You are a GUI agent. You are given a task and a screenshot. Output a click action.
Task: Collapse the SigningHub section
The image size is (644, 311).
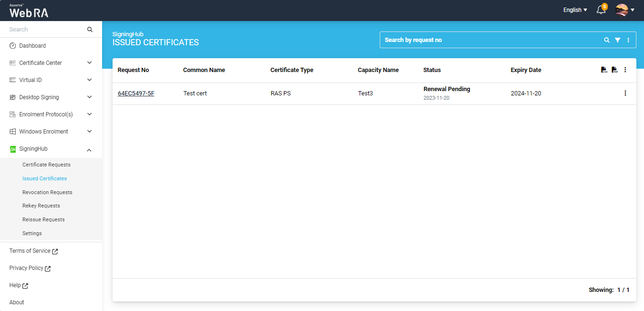coord(89,150)
